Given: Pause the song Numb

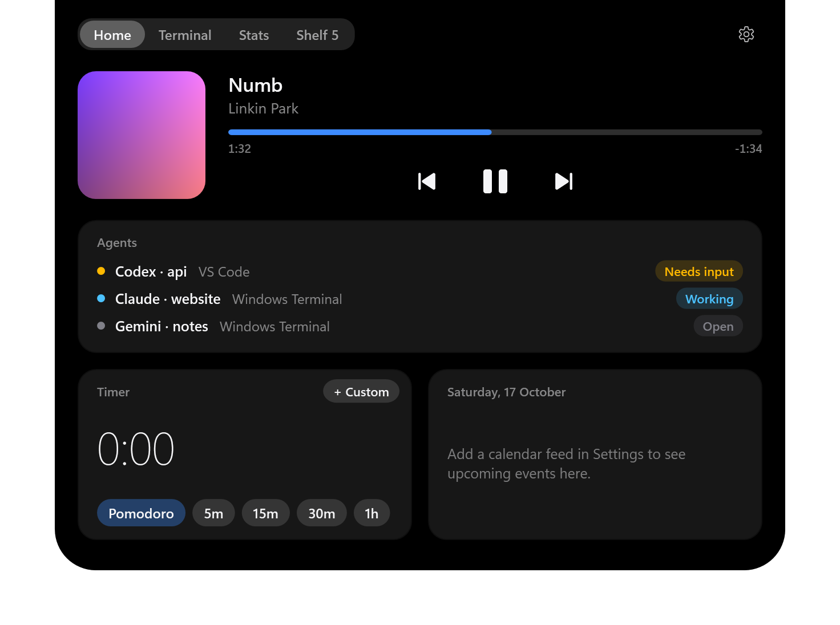Looking at the screenshot, I should coord(495,181).
